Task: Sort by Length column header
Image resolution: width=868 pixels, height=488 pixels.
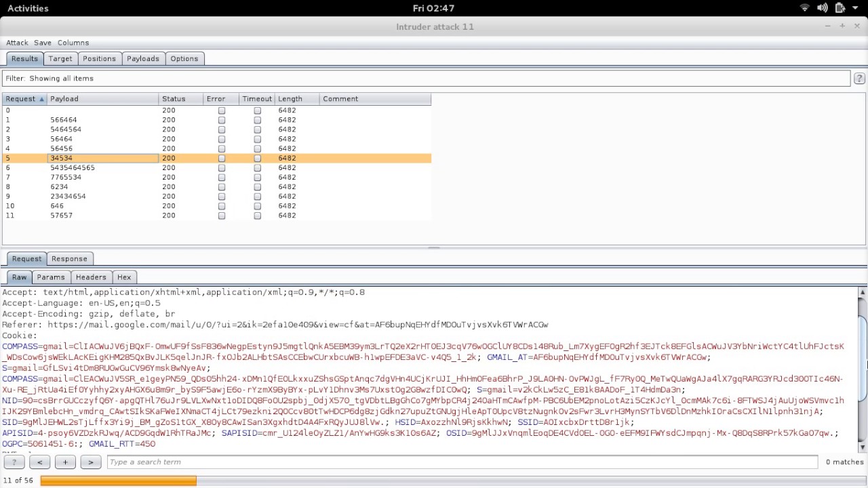Action: (x=297, y=99)
